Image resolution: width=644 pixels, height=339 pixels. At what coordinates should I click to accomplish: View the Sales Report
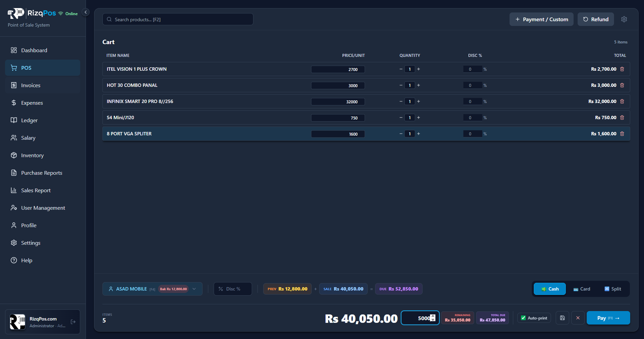point(42,190)
